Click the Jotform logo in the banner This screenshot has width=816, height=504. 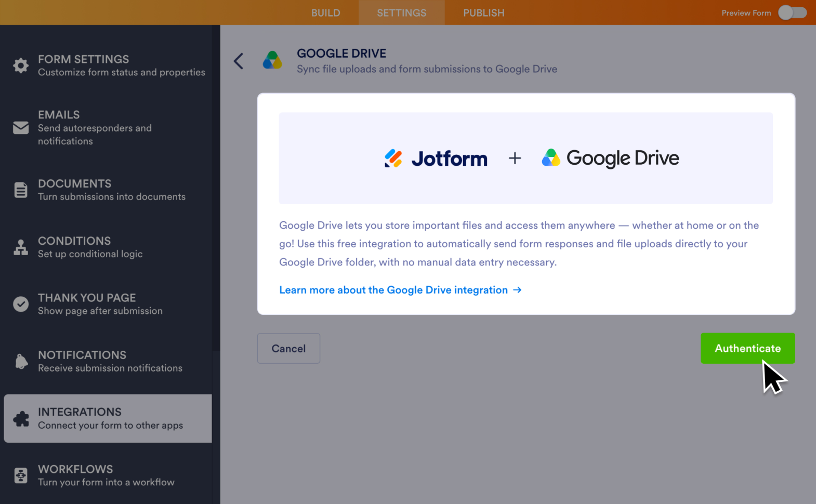pos(436,158)
